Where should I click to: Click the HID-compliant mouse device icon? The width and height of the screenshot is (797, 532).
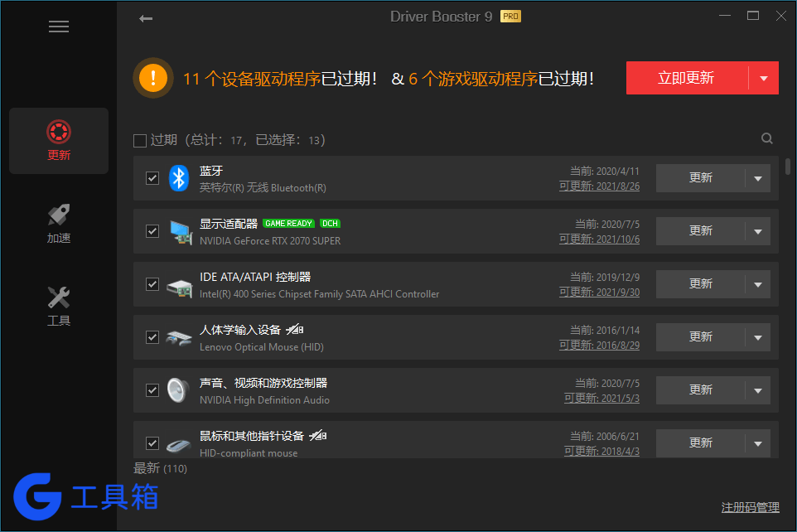pos(178,446)
